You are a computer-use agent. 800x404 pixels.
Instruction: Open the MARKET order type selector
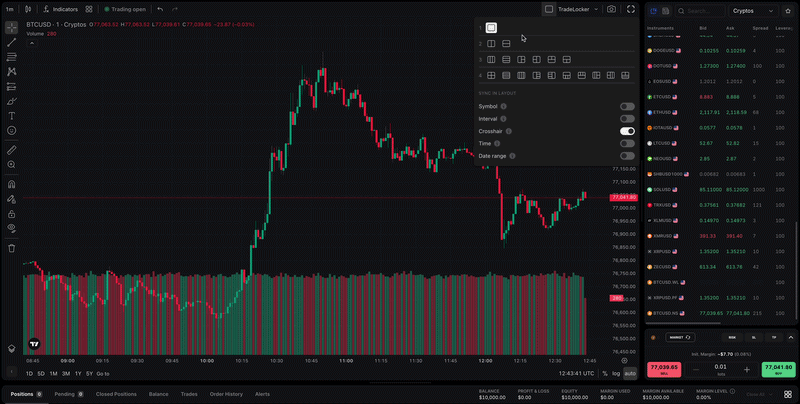[680, 337]
